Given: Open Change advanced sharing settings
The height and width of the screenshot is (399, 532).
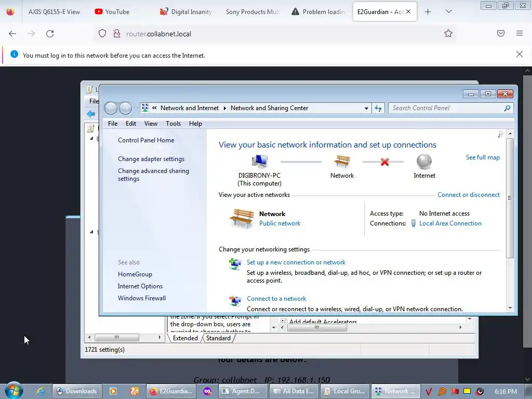Looking at the screenshot, I should pos(153,175).
